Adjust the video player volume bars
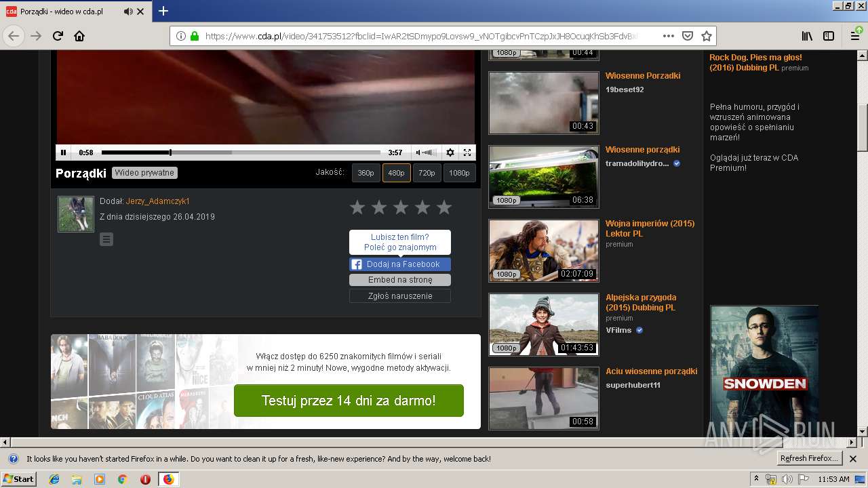Viewport: 868px width, 488px height. (x=429, y=152)
